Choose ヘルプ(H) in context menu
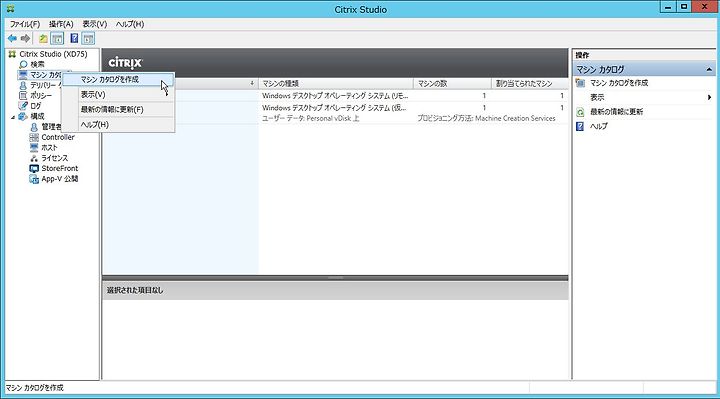 point(118,124)
